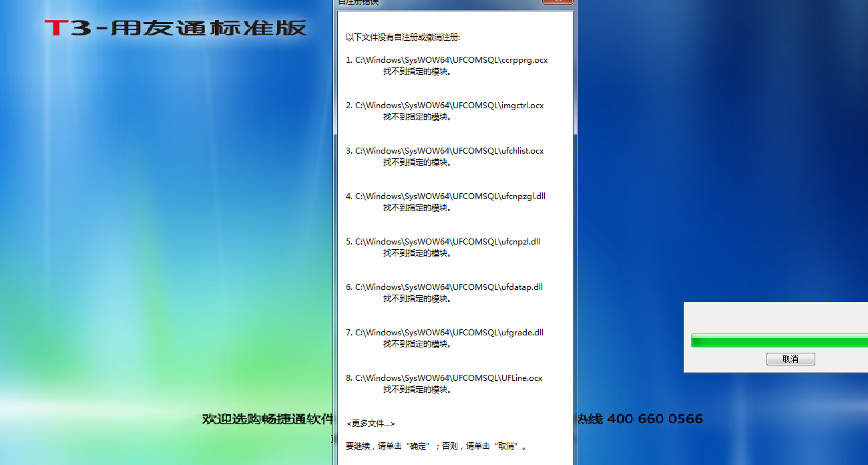Click the hotline number 400 660 0566
Viewport: 868px width, 465px height.
click(x=655, y=419)
